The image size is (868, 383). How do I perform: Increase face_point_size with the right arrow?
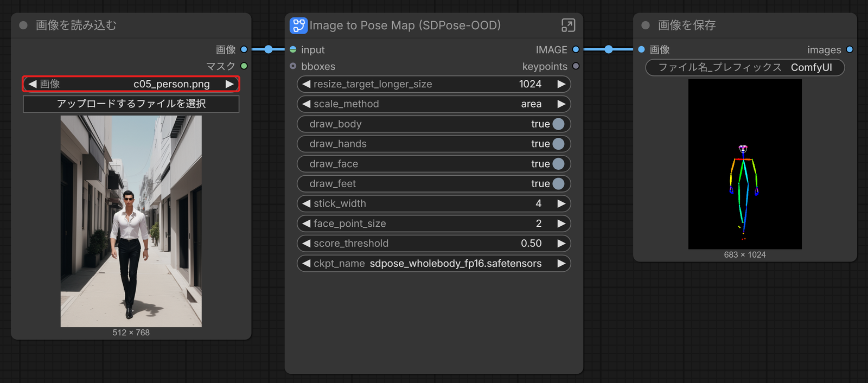[x=561, y=224]
